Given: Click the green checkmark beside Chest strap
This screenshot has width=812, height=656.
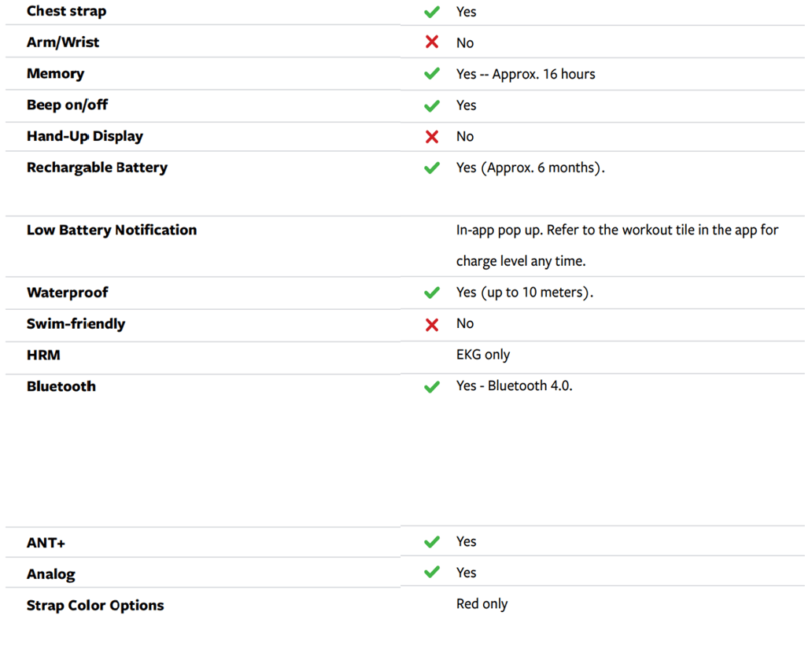Looking at the screenshot, I should pyautogui.click(x=431, y=12).
